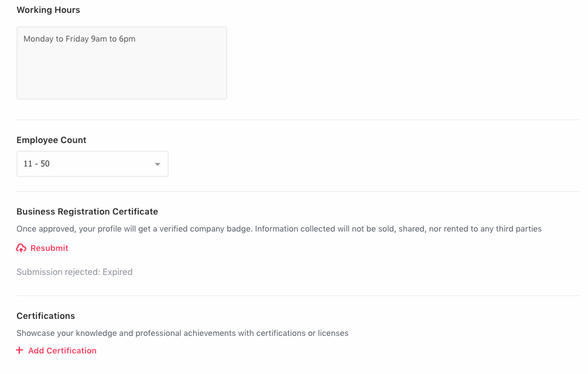Click the plus icon before Add Certification
Viewport: 588px width, 374px height.
pyautogui.click(x=19, y=351)
